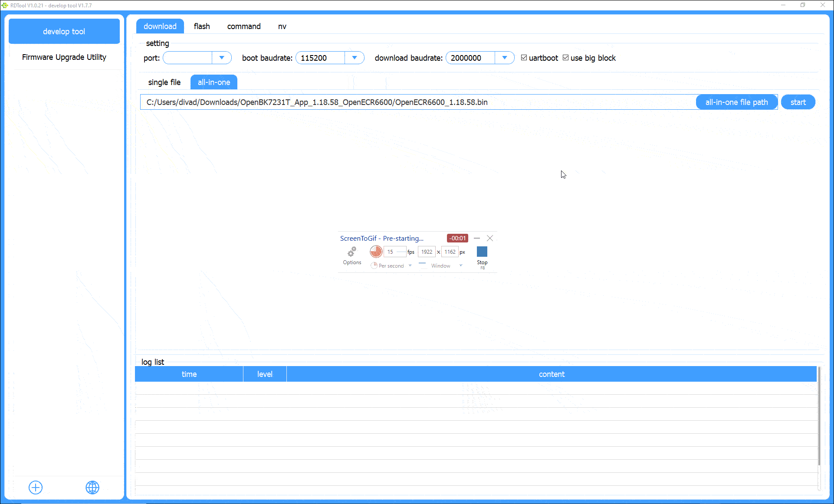The height and width of the screenshot is (504, 834).
Task: Click the start button
Action: pos(798,102)
